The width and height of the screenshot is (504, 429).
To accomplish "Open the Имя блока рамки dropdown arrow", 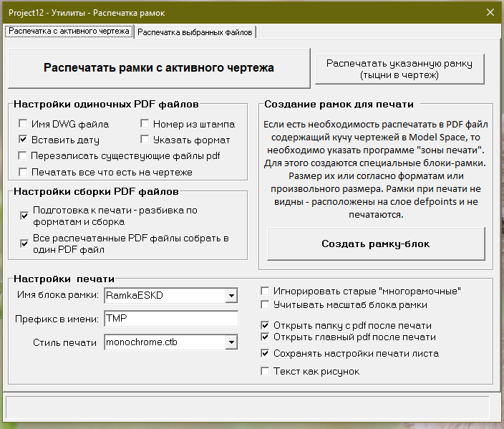I will pos(231,296).
